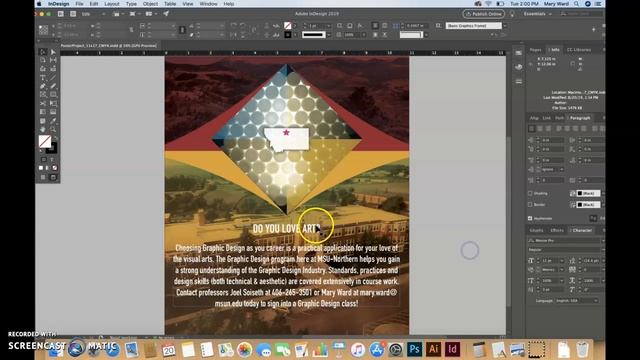640x360 pixels.
Task: Select the Page tool
Action: [x=43, y=60]
